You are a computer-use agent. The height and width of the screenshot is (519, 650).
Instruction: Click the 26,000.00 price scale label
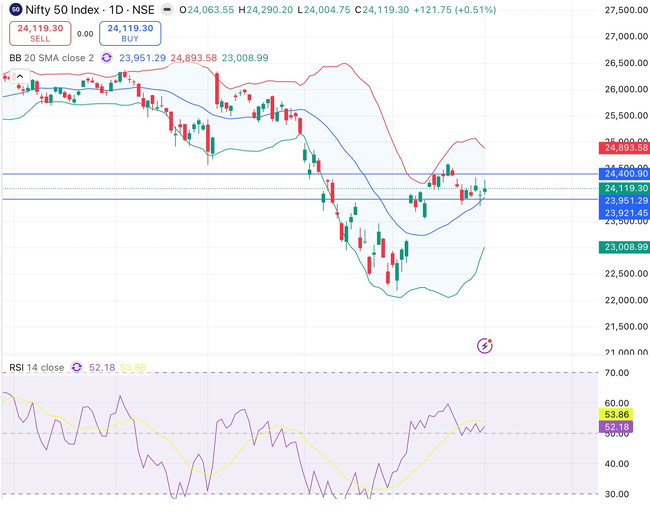(626, 90)
